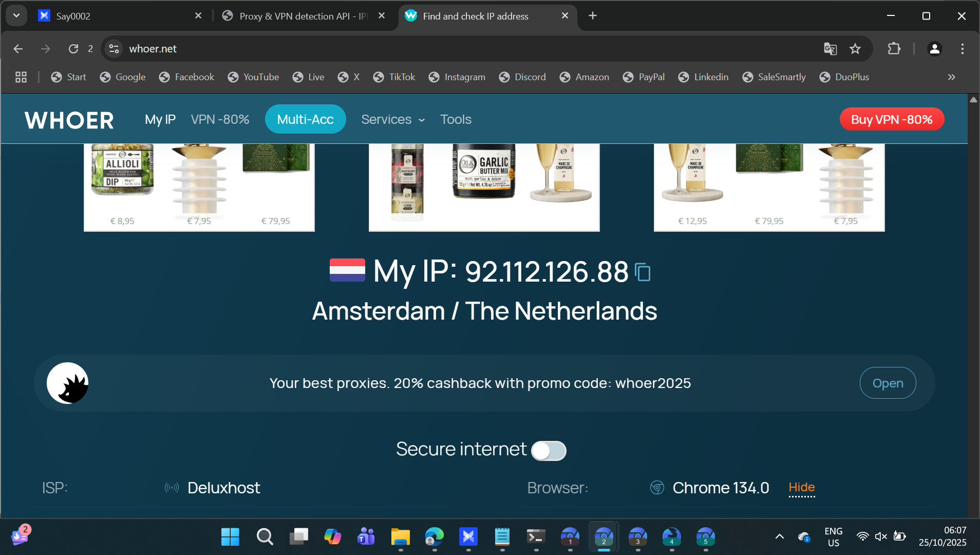The height and width of the screenshot is (555, 980).
Task: Open the YouTube bookmark
Action: [253, 77]
